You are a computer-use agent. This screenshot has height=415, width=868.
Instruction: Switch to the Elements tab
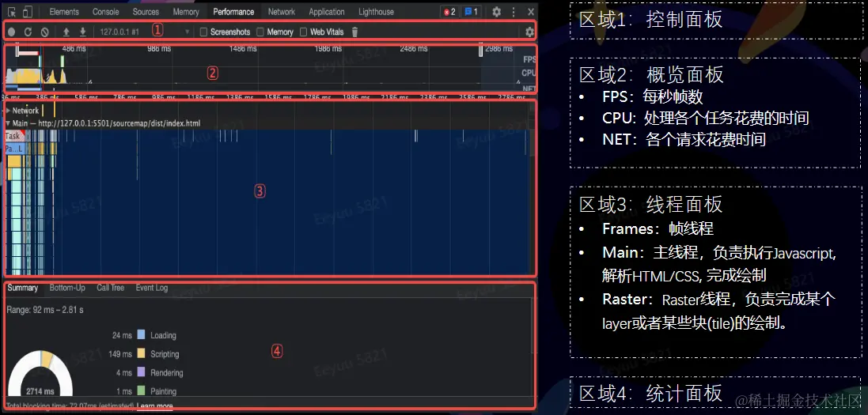(x=64, y=12)
